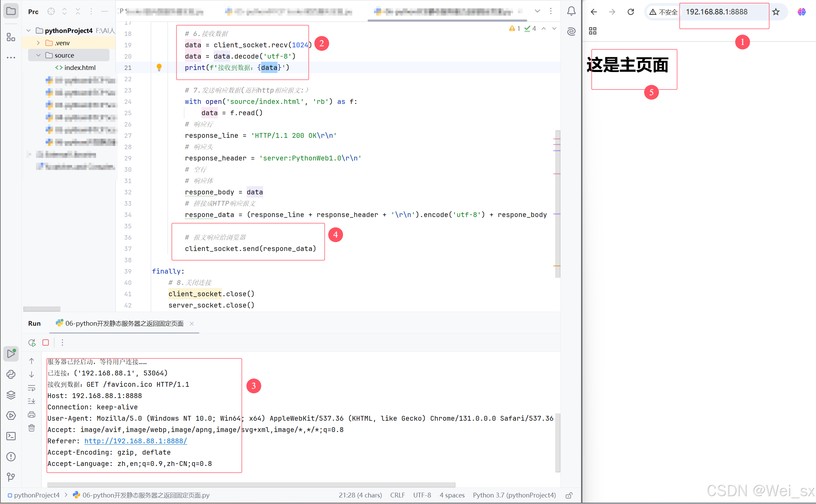The height and width of the screenshot is (504, 816).
Task: Open the Python 3.7 interpreter selector
Action: point(514,495)
